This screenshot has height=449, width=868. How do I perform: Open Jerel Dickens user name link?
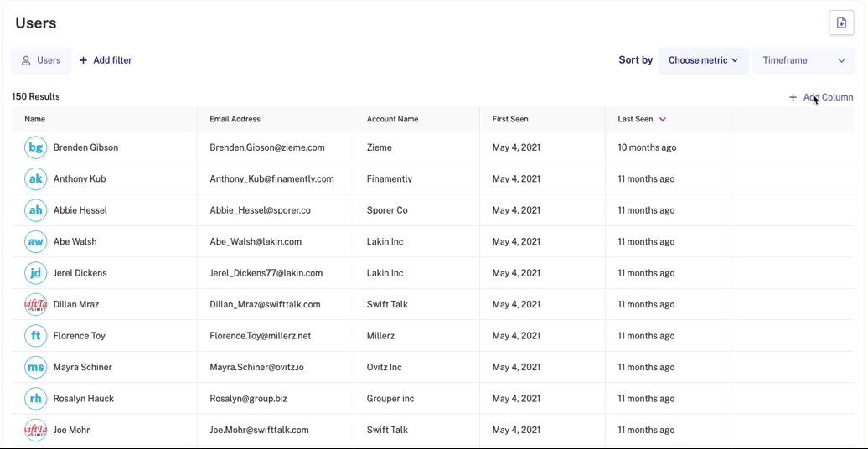pos(80,273)
